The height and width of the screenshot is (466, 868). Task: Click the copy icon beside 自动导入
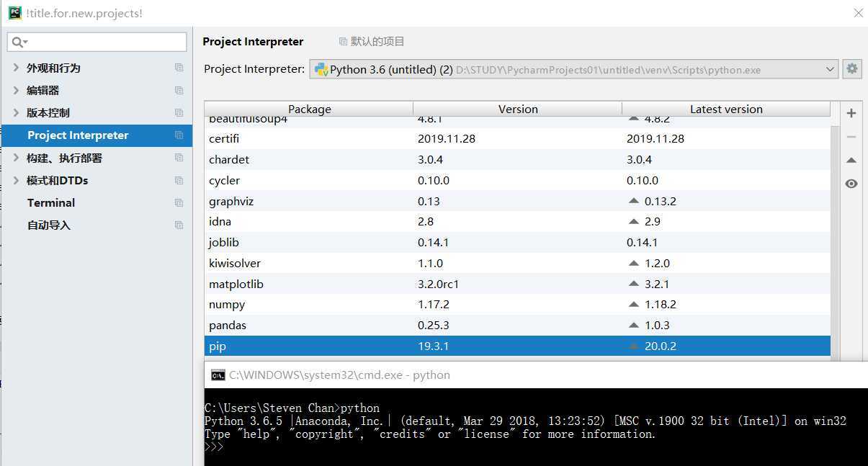point(179,225)
